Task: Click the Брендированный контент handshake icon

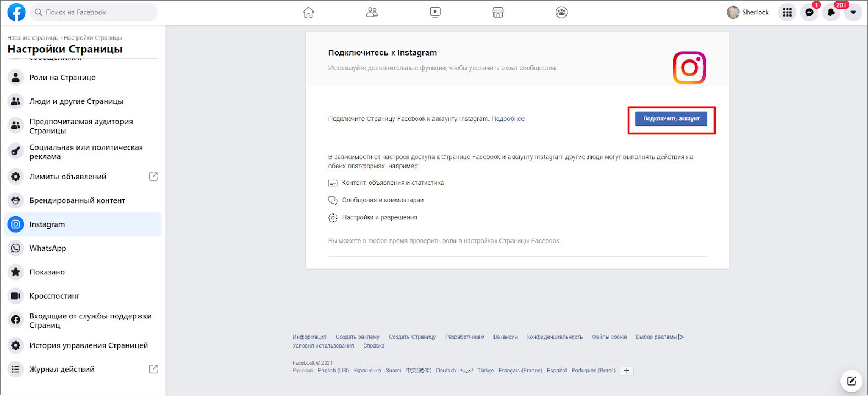Action: pos(16,200)
